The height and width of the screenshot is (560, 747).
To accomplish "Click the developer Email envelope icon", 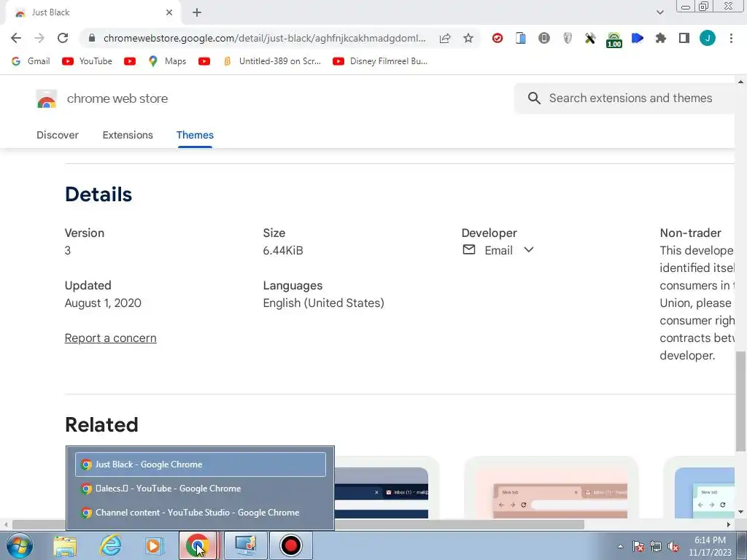I will point(469,249).
